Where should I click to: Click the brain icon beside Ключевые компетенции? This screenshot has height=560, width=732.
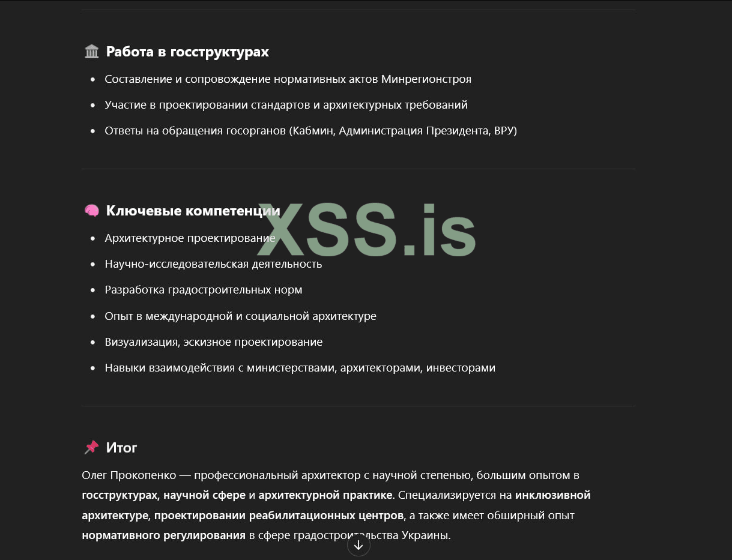pyautogui.click(x=92, y=211)
